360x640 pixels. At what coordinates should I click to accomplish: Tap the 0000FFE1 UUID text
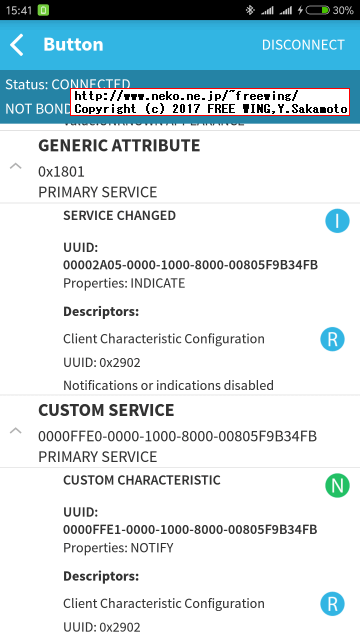[190, 530]
